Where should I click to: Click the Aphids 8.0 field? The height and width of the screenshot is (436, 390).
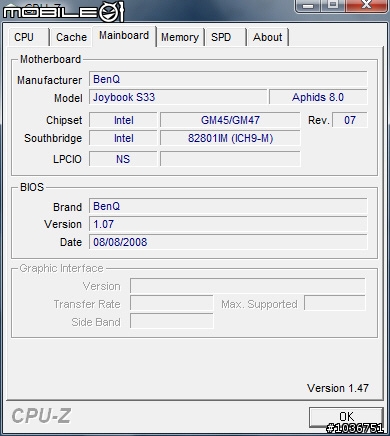(318, 97)
